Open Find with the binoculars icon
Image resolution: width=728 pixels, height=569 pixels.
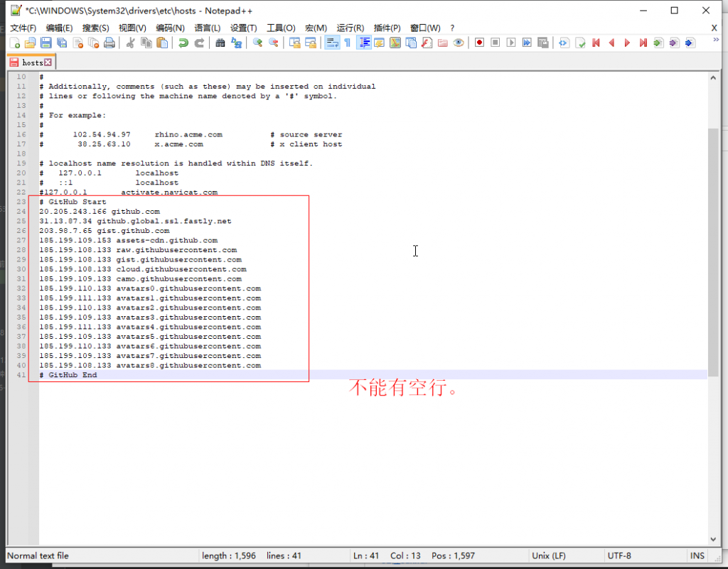pyautogui.click(x=220, y=43)
